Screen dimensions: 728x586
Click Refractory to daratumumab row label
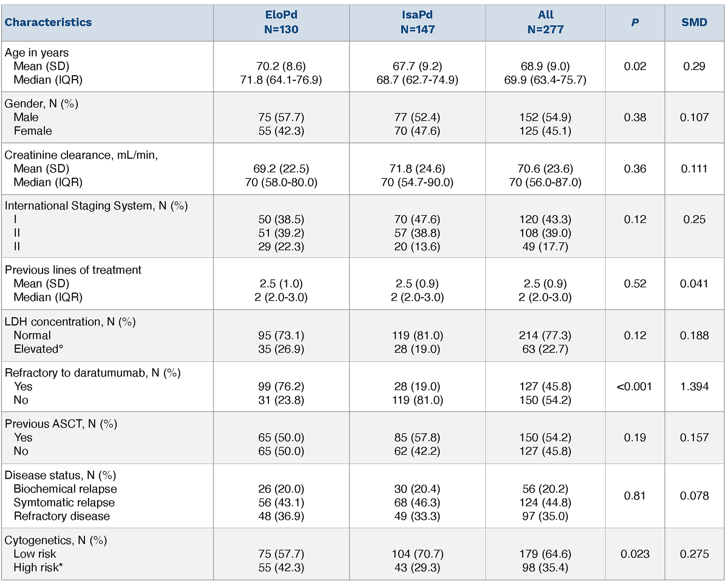(x=93, y=372)
